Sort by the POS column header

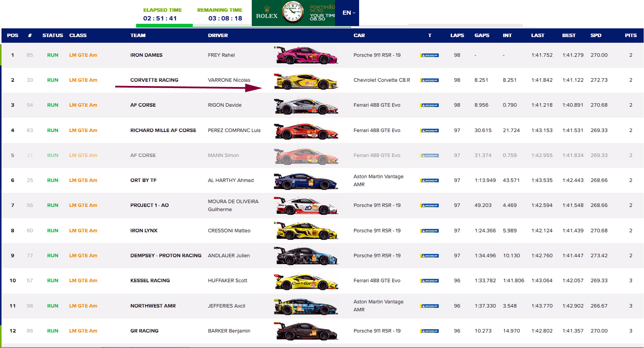point(13,35)
